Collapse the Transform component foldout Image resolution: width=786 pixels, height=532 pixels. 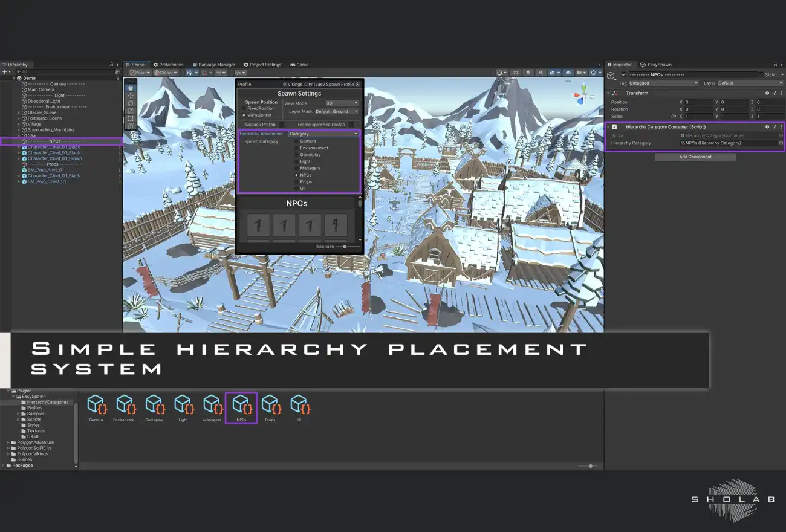(x=608, y=93)
